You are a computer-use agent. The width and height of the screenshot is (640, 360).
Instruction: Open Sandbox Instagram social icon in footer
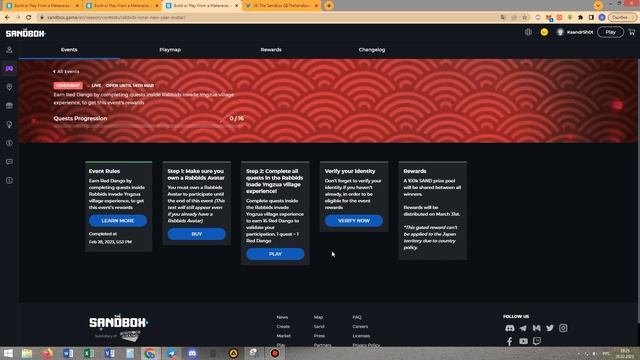click(563, 328)
